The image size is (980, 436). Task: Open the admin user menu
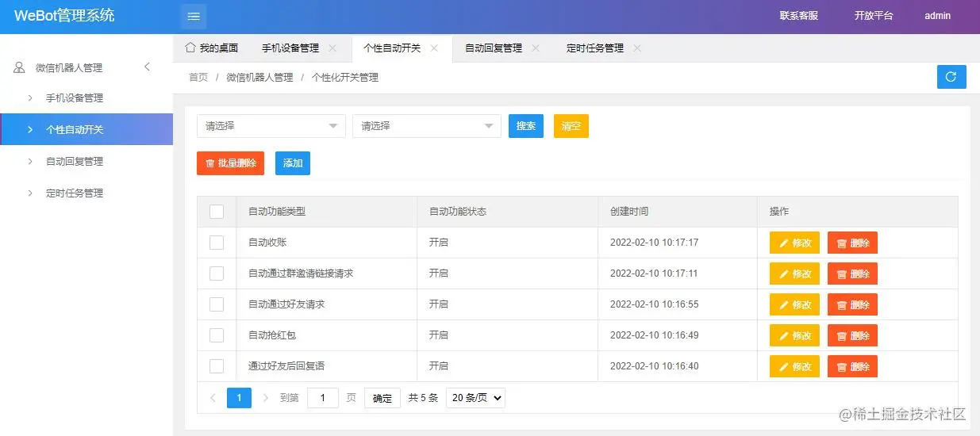pyautogui.click(x=937, y=16)
